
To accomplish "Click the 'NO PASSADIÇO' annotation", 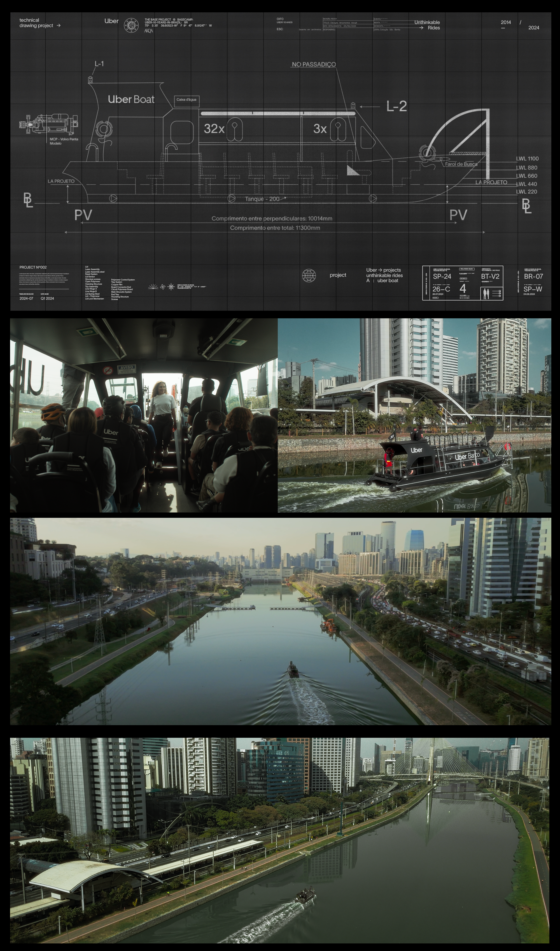I will 314,64.
